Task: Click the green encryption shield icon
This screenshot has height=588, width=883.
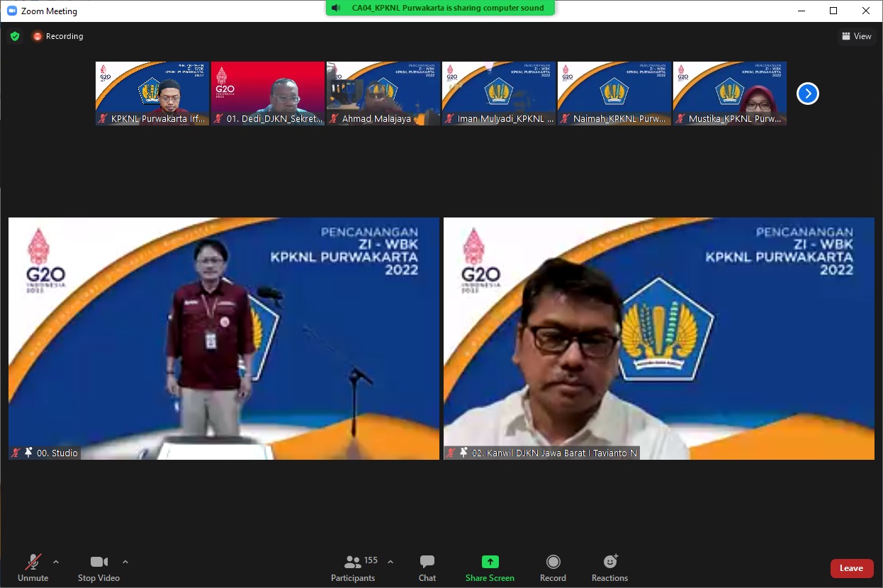Action: (x=15, y=36)
